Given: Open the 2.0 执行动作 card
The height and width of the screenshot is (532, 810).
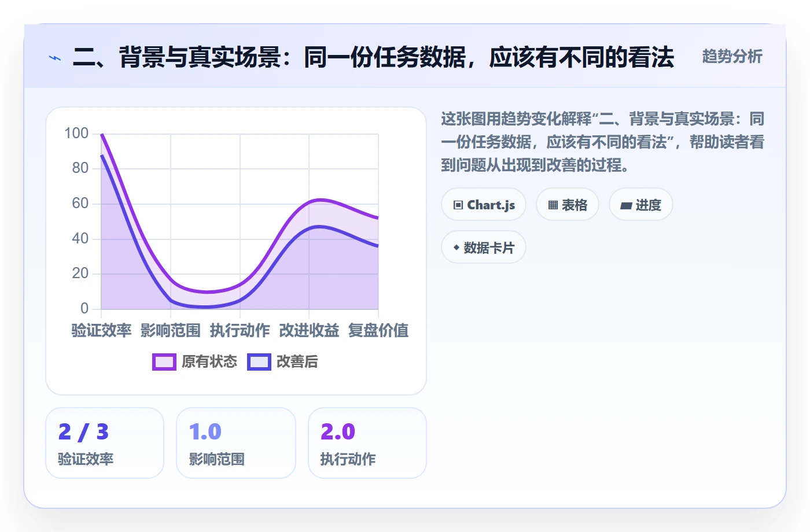Looking at the screenshot, I should (367, 443).
